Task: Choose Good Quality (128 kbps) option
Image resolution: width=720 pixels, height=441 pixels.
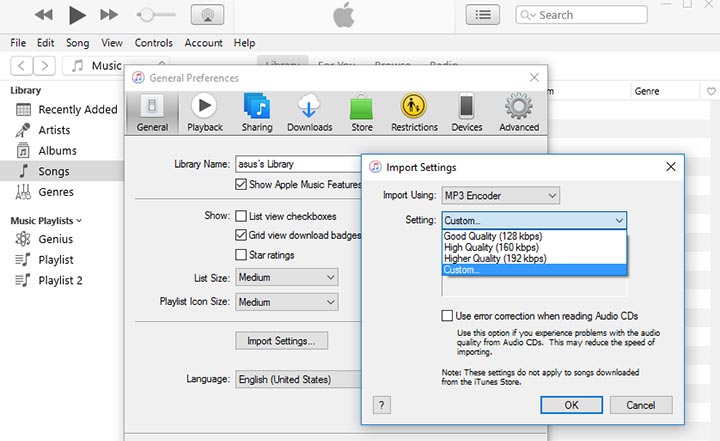Action: click(x=534, y=236)
